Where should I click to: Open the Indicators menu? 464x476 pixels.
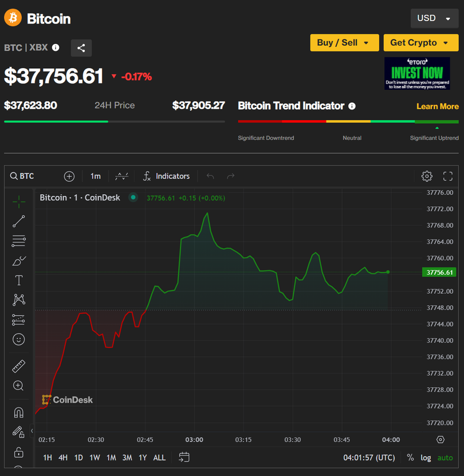point(166,176)
